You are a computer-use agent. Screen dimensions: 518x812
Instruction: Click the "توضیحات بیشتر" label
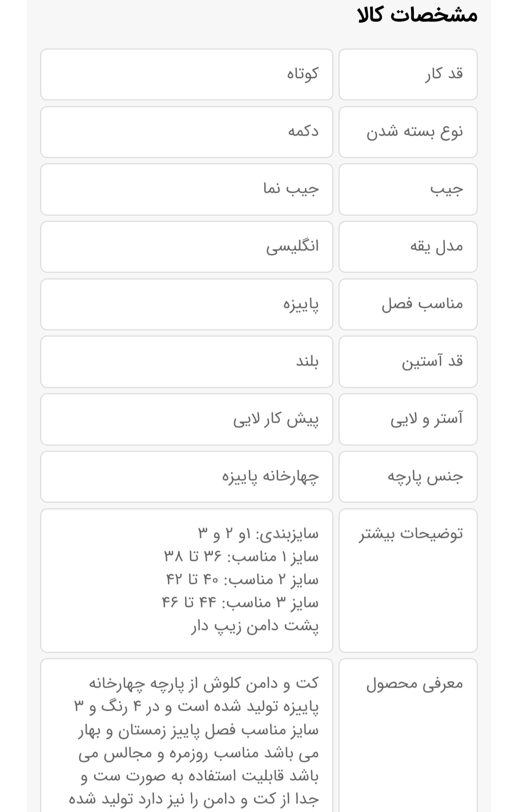(x=411, y=534)
